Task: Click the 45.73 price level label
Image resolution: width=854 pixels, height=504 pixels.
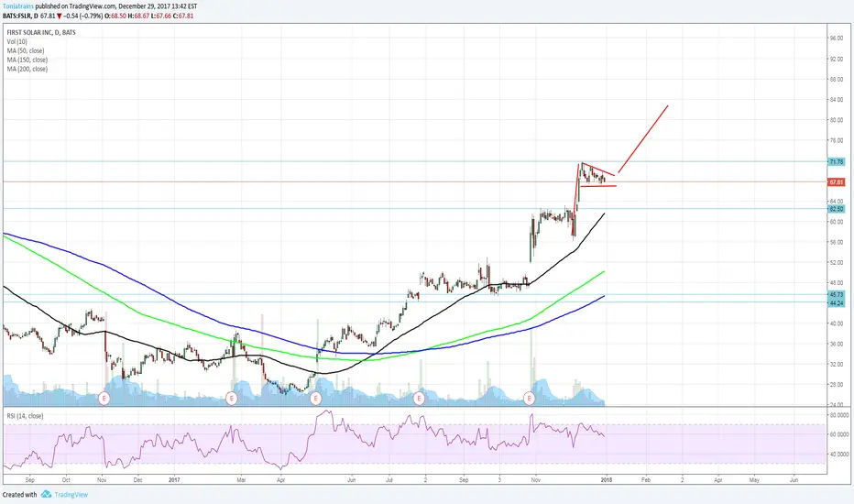Action: 836,295
